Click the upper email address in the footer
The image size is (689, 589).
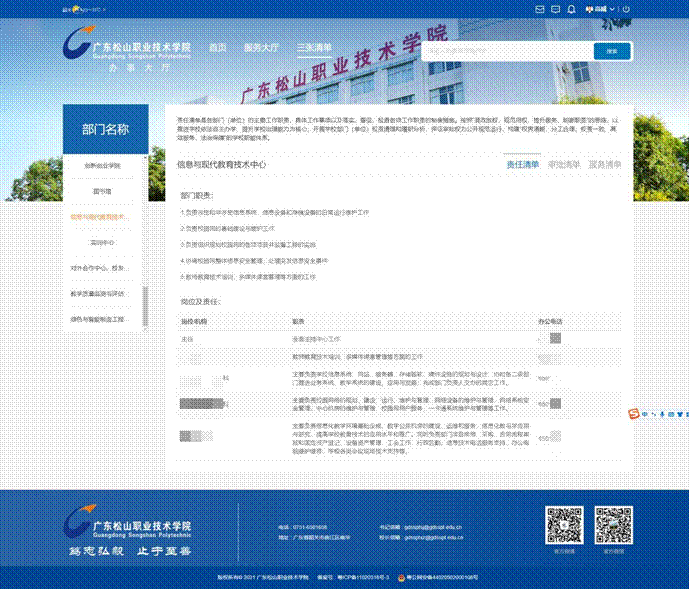click(433, 527)
